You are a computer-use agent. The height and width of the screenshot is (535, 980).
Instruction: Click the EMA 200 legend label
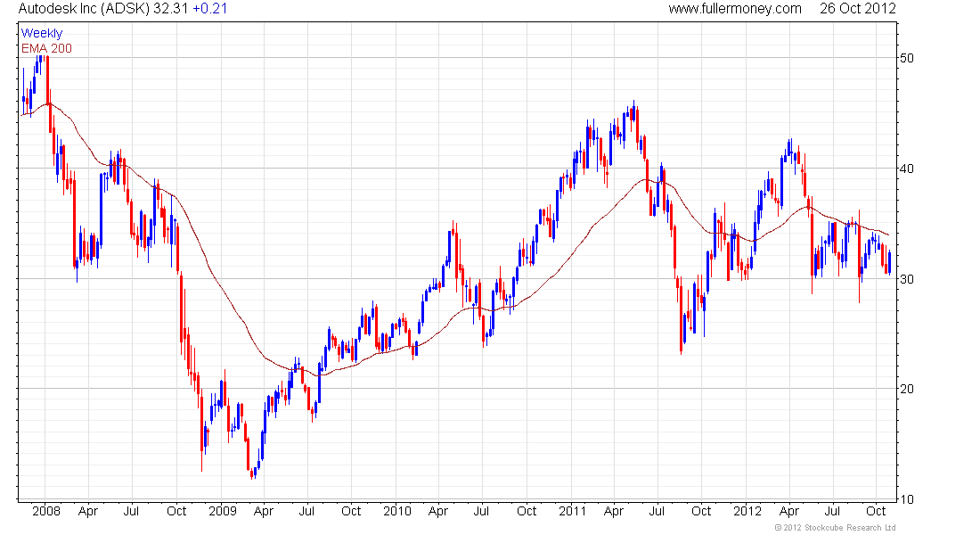(x=46, y=48)
